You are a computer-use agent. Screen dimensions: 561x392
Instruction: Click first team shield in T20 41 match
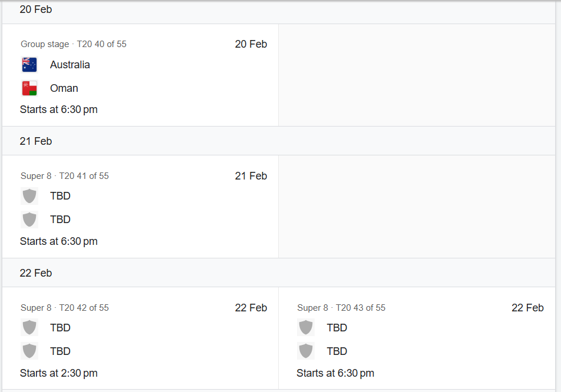29,196
